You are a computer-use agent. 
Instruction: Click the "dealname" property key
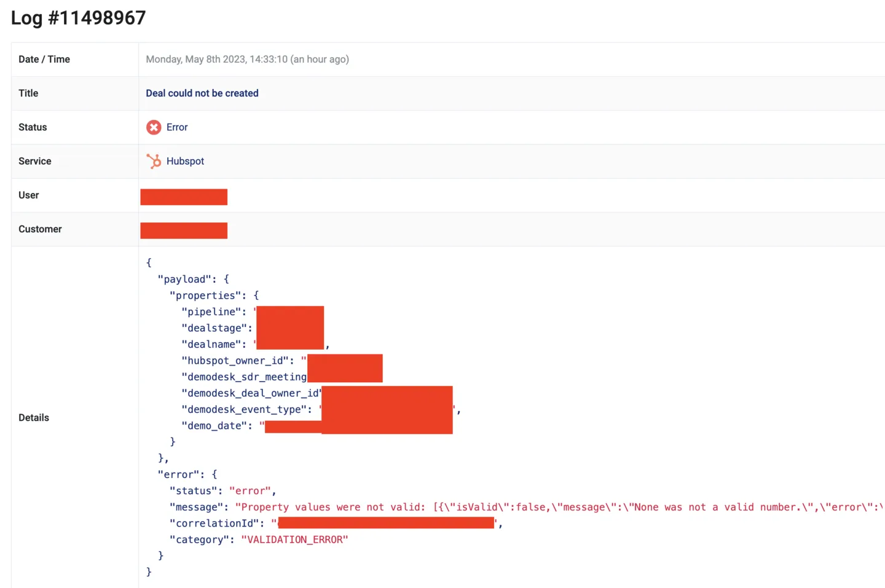click(211, 345)
